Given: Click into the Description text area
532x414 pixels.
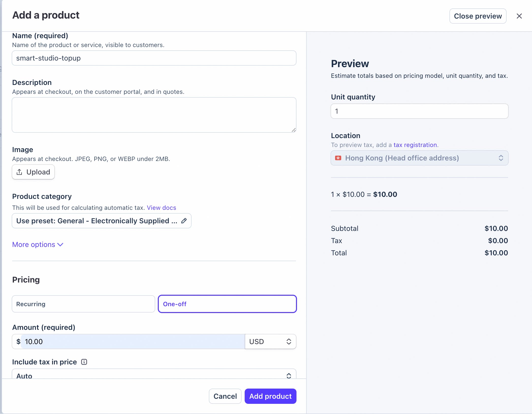Looking at the screenshot, I should 154,115.
